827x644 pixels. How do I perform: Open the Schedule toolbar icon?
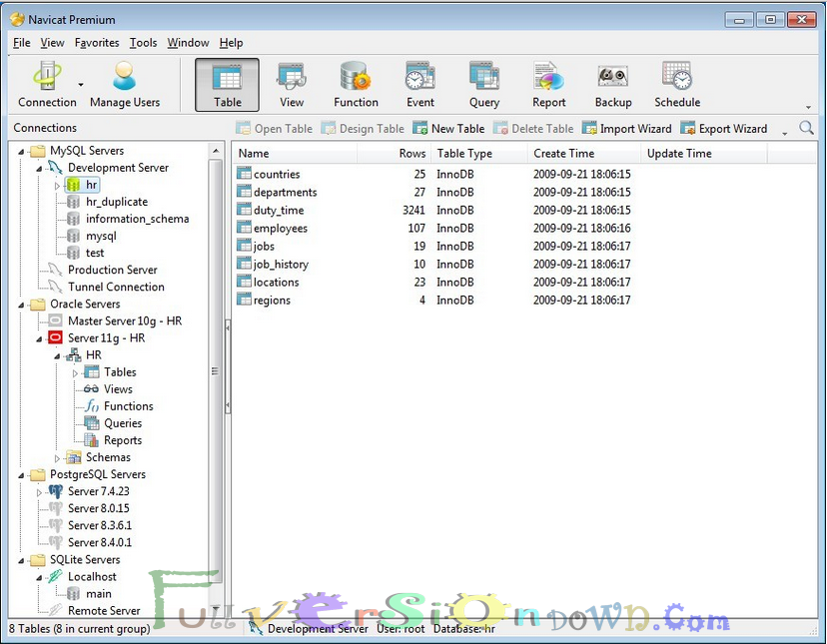pos(677,85)
